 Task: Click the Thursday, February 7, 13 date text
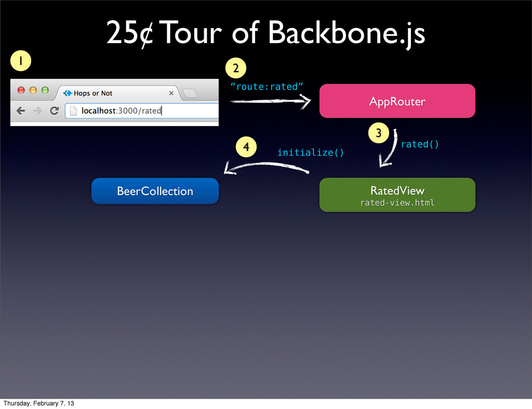pos(38,403)
